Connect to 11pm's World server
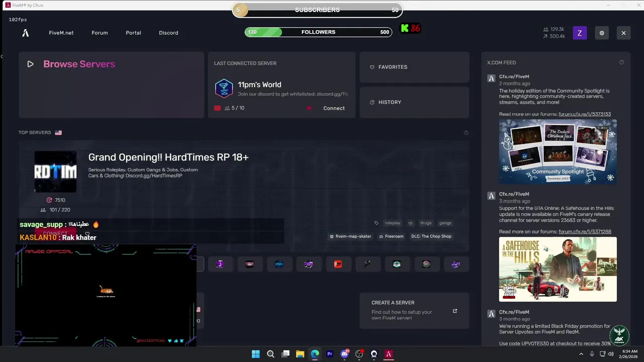The height and width of the screenshot is (362, 644). pos(334,108)
